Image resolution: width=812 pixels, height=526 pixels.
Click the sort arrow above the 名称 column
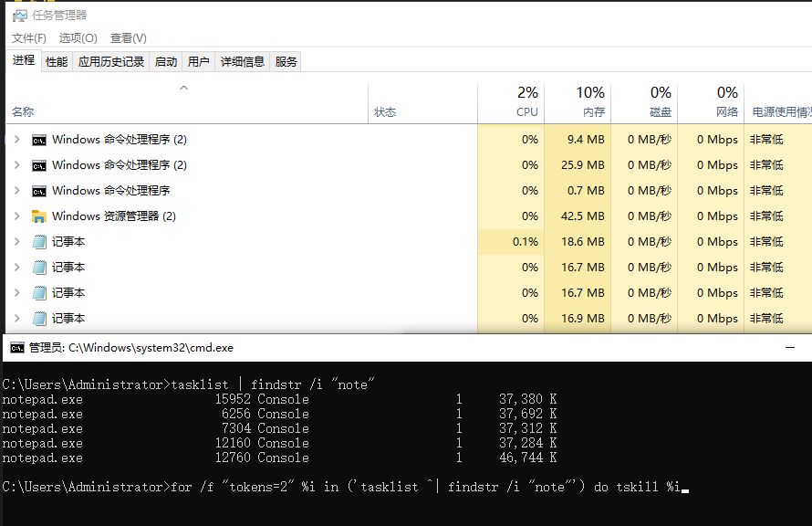[x=183, y=88]
